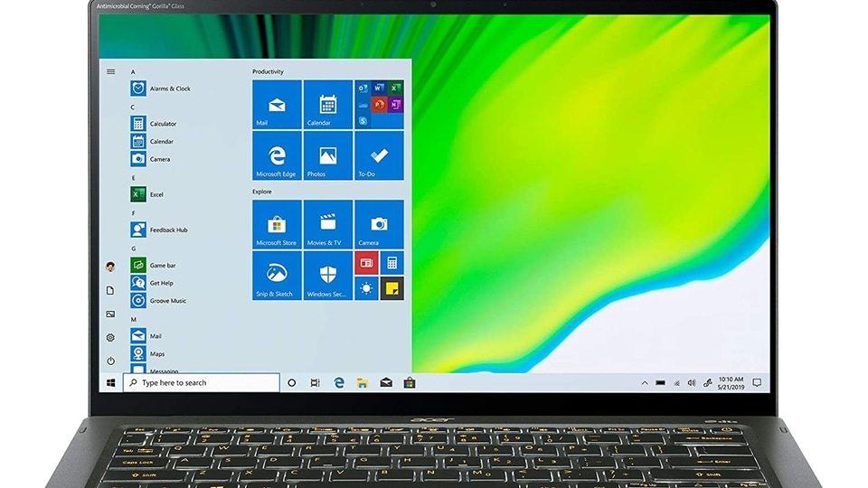This screenshot has width=868, height=488.
Task: Open the Camera tile under Explore
Action: coord(379,224)
